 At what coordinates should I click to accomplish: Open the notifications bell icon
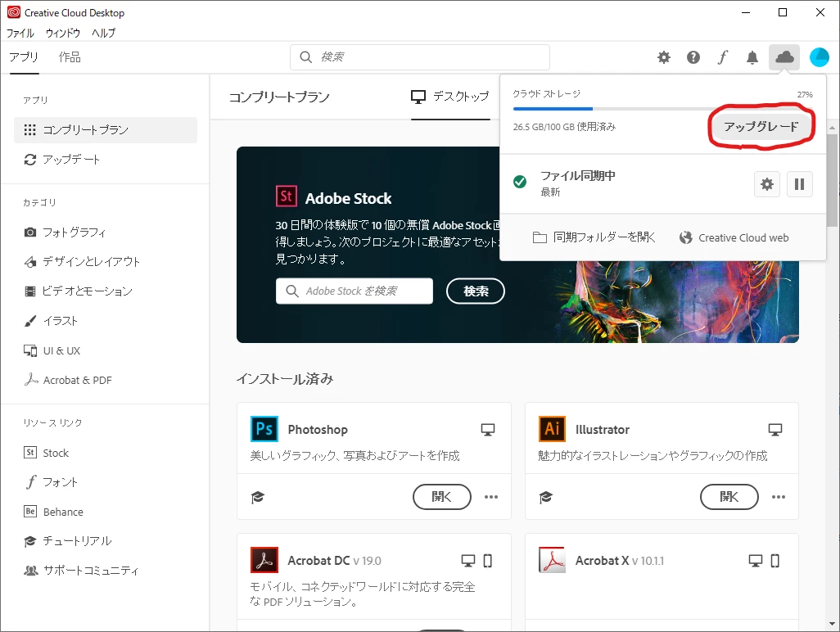[x=752, y=57]
